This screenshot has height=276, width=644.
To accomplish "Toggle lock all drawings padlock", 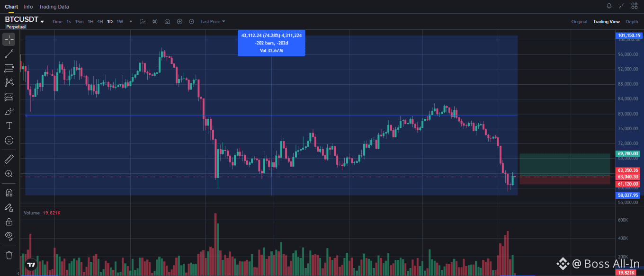I will (9, 222).
